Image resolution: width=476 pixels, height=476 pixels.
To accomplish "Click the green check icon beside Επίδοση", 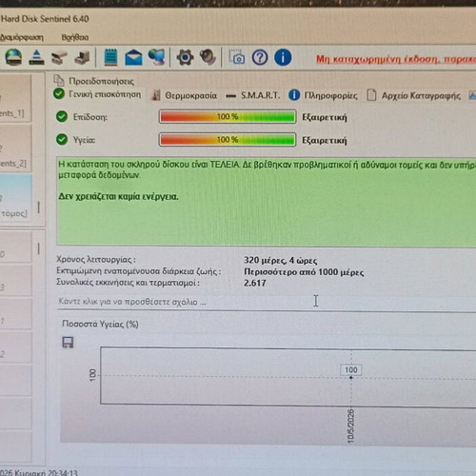I will pyautogui.click(x=62, y=116).
